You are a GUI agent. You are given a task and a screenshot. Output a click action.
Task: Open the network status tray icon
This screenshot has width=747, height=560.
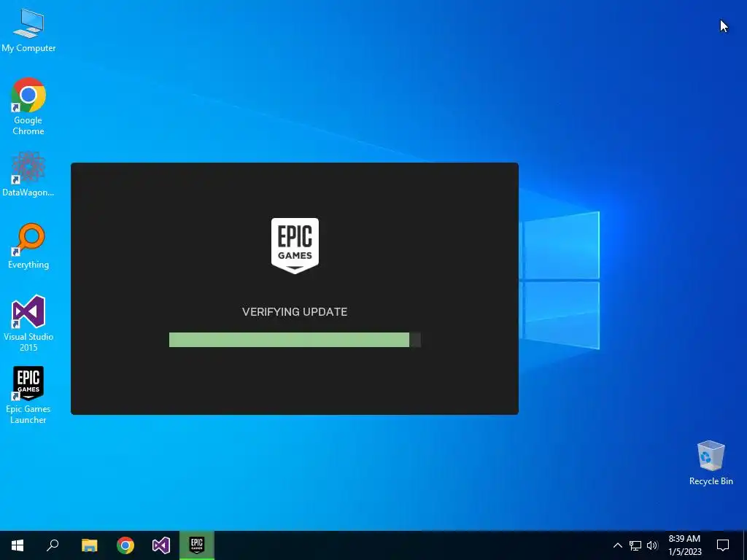coord(635,545)
